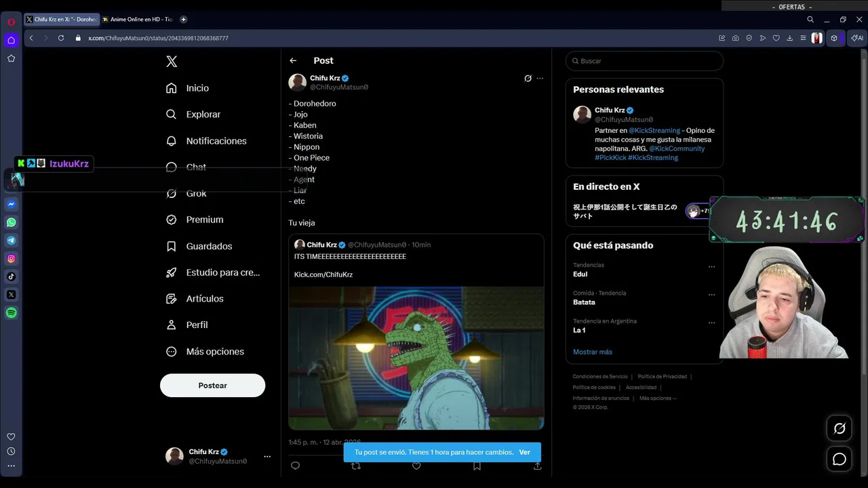Screen dimensions: 868x488
Task: Click the Edul trend
Action: (580, 274)
